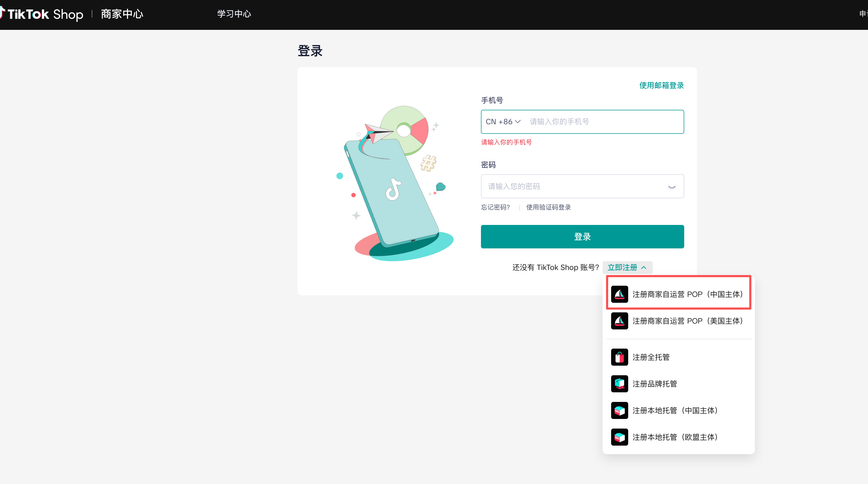Switch to 使用邮箱登录
The image size is (868, 484).
(662, 86)
